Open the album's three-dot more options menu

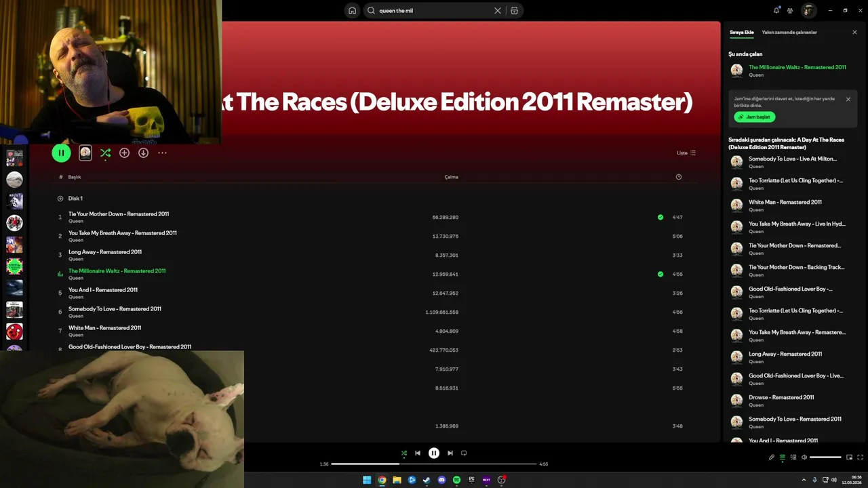pyautogui.click(x=162, y=152)
